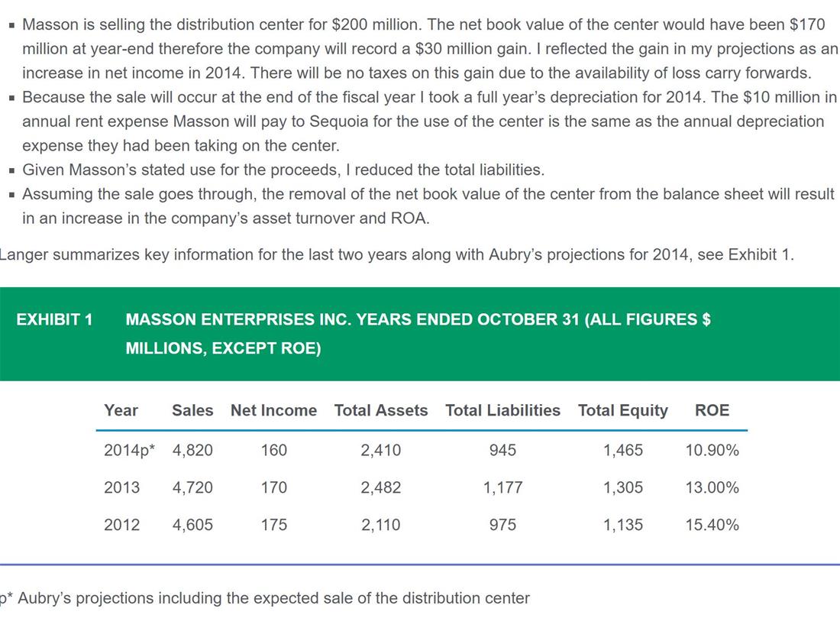Select the 2012 row label
Screen dimensions: 840x618
121,525
